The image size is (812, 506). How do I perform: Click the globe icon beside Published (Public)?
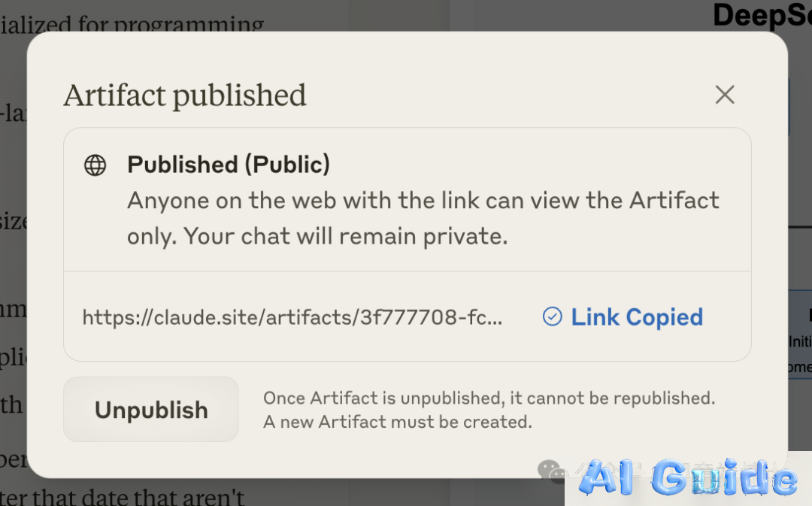(x=95, y=165)
